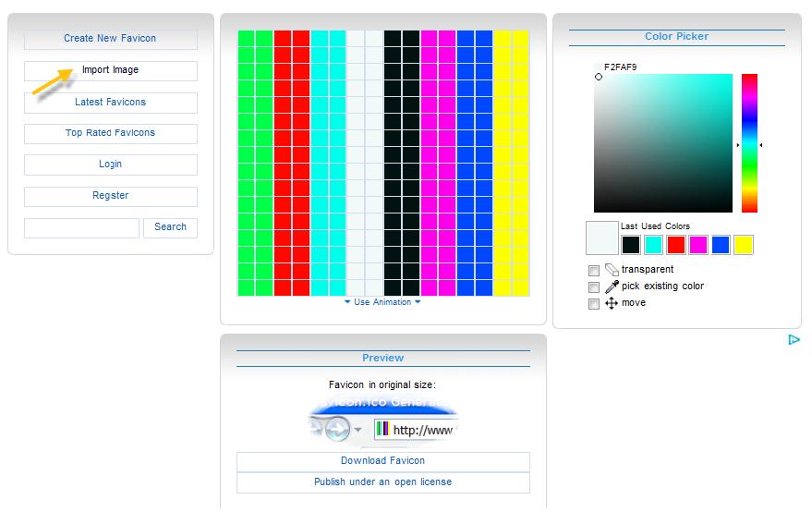Click a white column pixel in canvas
Viewport: 812px width, 512px height.
point(365,164)
